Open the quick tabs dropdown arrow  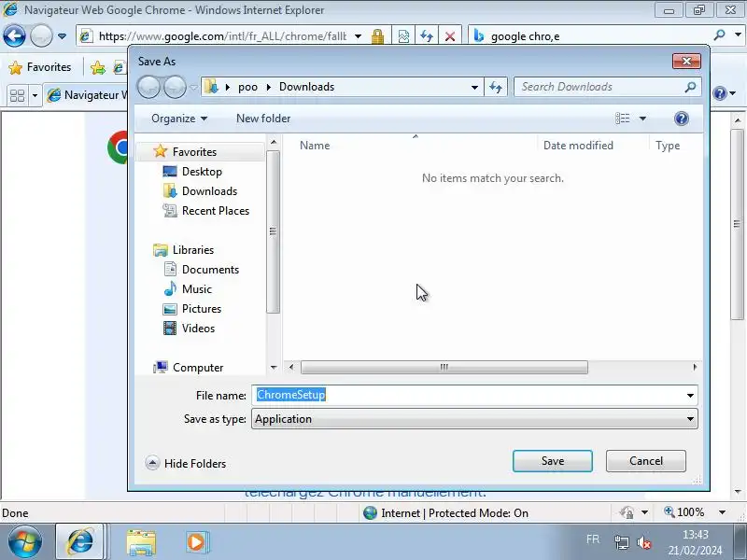click(x=35, y=96)
